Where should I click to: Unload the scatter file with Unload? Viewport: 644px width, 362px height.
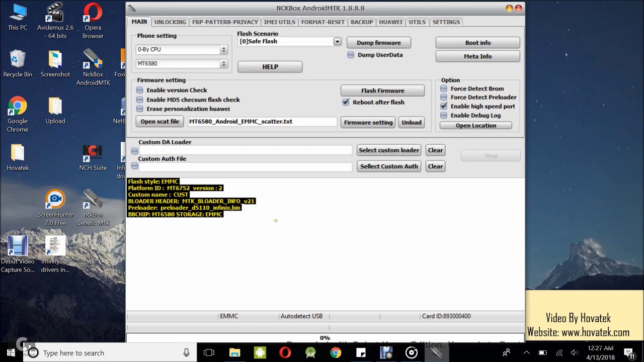[x=412, y=122]
